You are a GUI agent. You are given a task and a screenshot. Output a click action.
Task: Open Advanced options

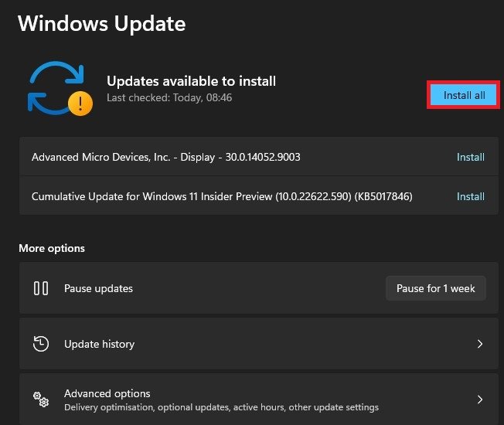coord(259,399)
